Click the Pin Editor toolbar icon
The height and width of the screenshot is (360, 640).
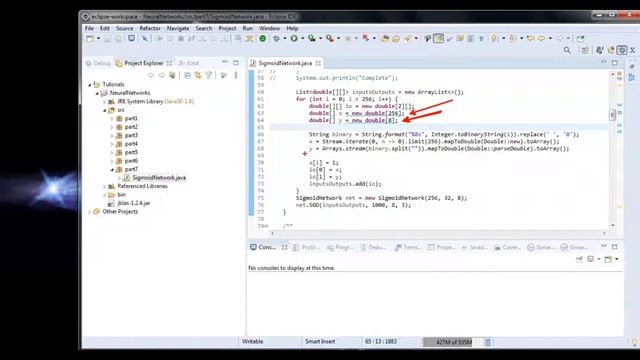click(580, 39)
